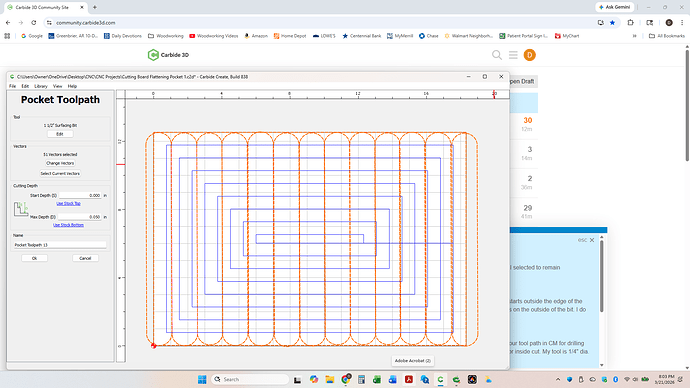
Task: Open the Chrome apps grid icon
Action: click(x=7, y=36)
